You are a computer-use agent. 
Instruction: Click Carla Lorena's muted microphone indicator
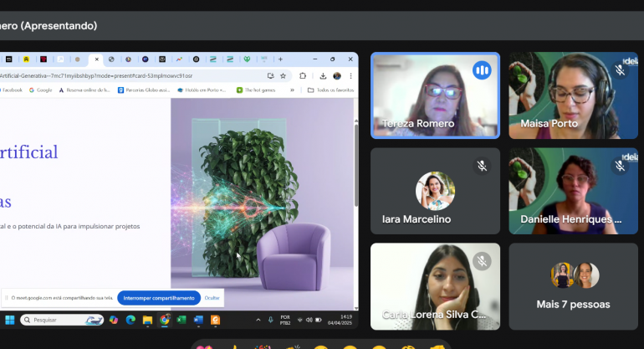[x=482, y=261]
